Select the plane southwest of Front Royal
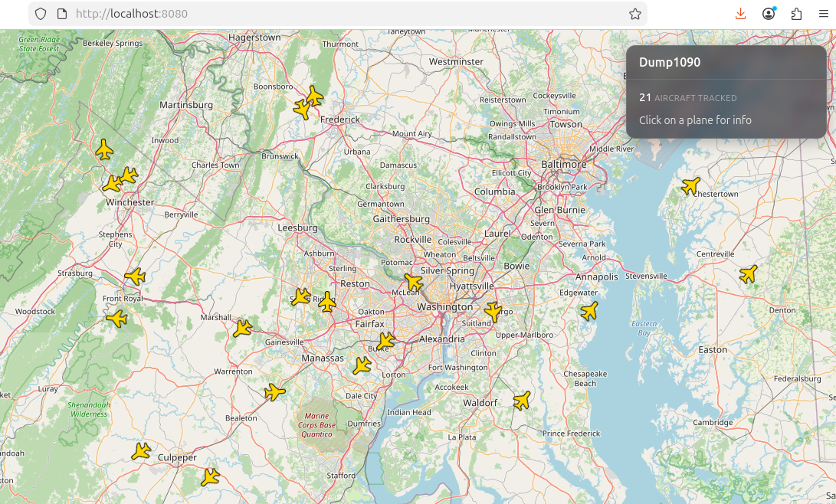The width and height of the screenshot is (836, 504). click(x=116, y=319)
